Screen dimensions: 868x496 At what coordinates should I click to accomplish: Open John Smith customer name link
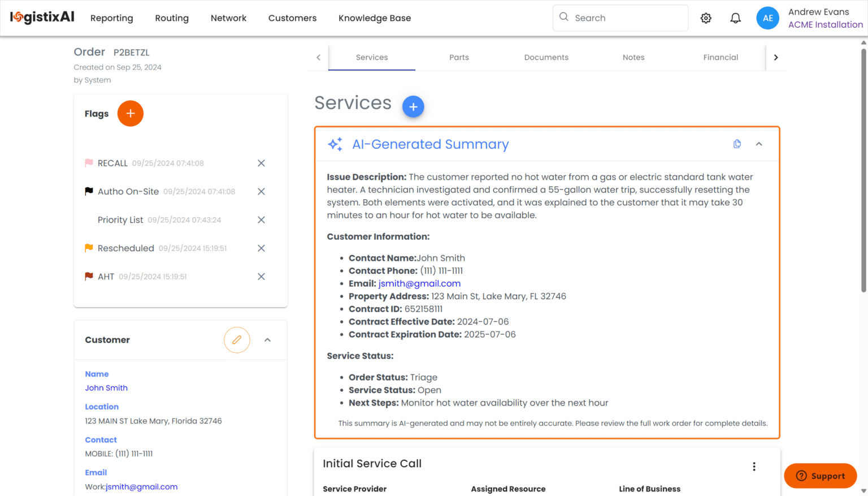106,388
